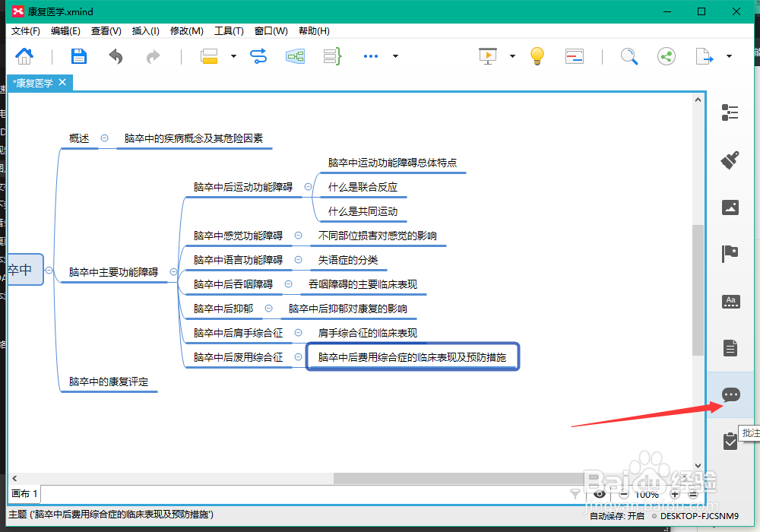
Task: Open the Notes panel in sidebar
Action: tap(730, 348)
